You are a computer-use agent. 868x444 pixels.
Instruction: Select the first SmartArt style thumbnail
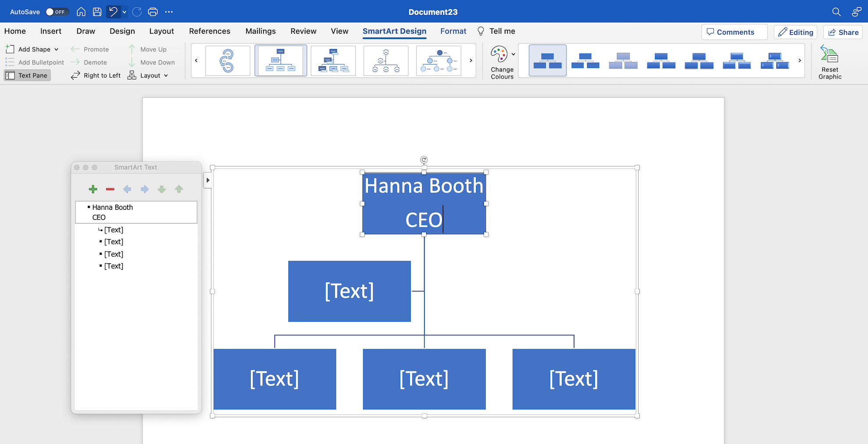548,61
